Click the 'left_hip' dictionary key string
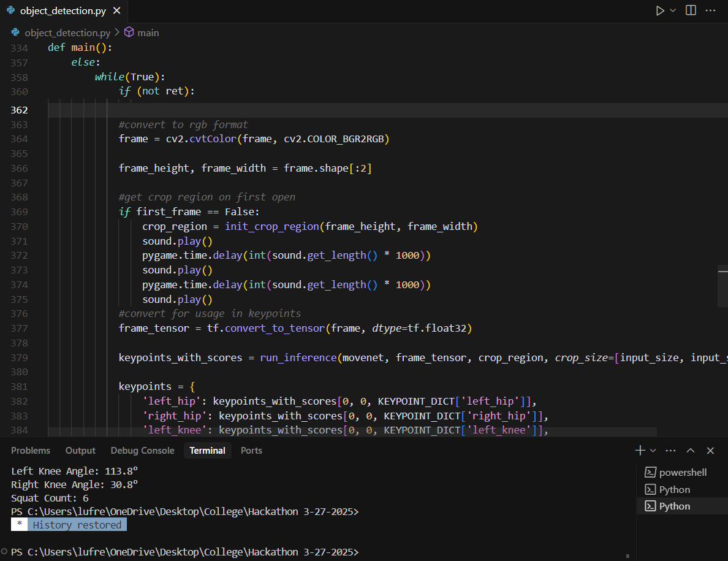 click(172, 401)
